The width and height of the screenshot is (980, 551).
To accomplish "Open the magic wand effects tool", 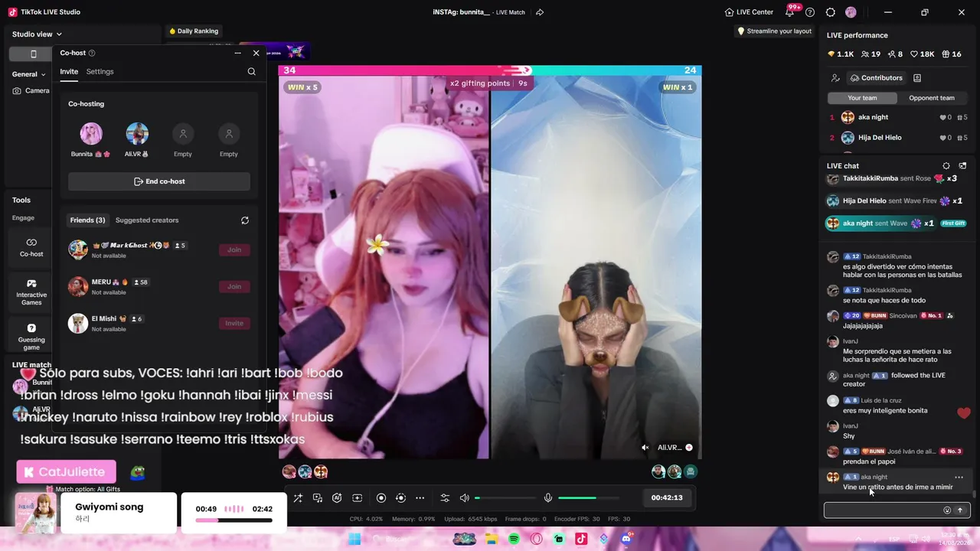I will 298,498.
